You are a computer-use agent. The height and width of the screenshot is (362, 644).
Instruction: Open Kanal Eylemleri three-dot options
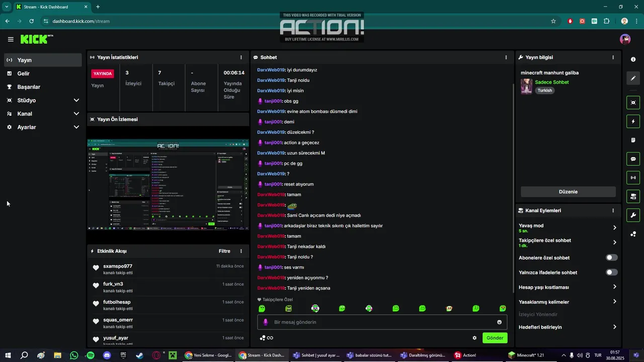[613, 211]
